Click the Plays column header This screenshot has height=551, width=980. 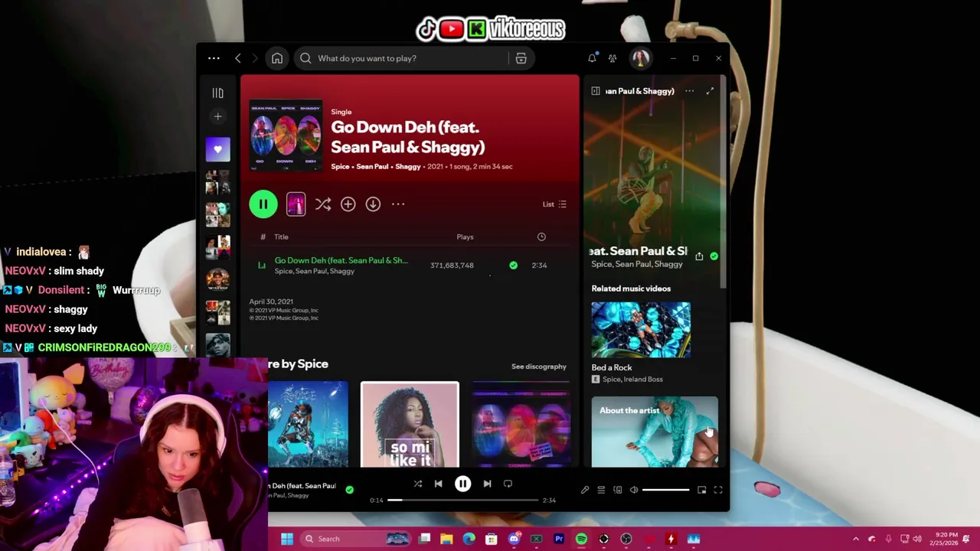coord(465,236)
